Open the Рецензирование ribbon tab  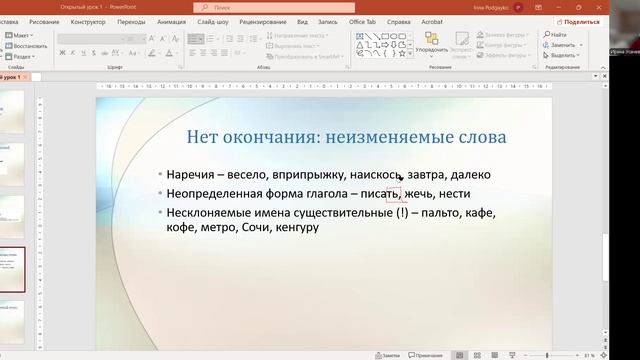pos(263,22)
